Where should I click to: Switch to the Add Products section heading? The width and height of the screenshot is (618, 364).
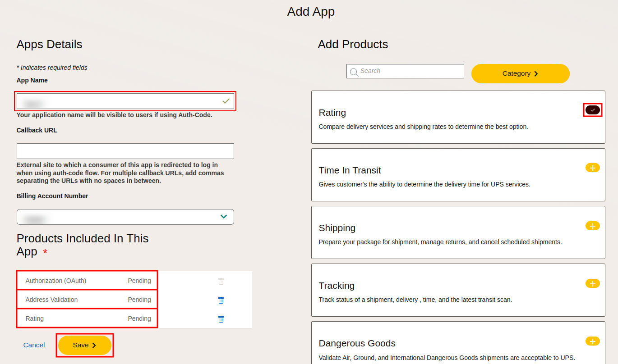click(x=353, y=44)
